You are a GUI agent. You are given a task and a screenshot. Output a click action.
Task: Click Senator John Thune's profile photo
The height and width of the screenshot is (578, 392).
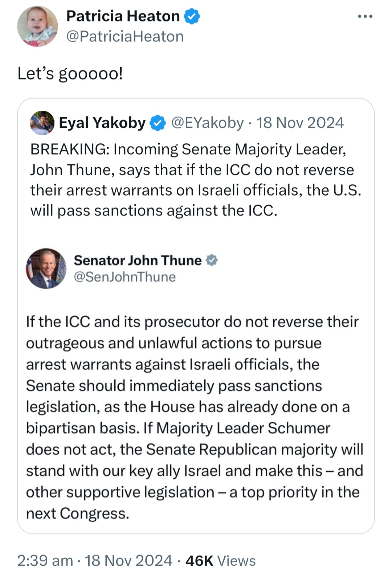(46, 268)
